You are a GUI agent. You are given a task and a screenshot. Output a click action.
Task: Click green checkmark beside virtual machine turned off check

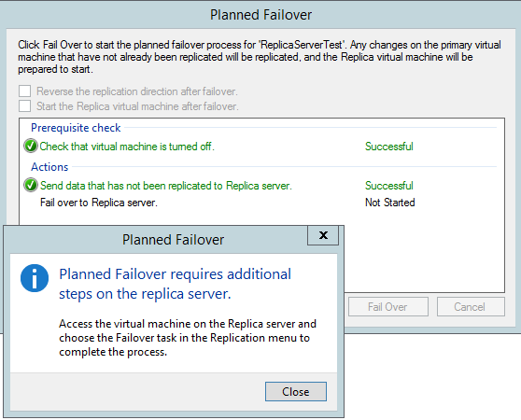pos(31,147)
